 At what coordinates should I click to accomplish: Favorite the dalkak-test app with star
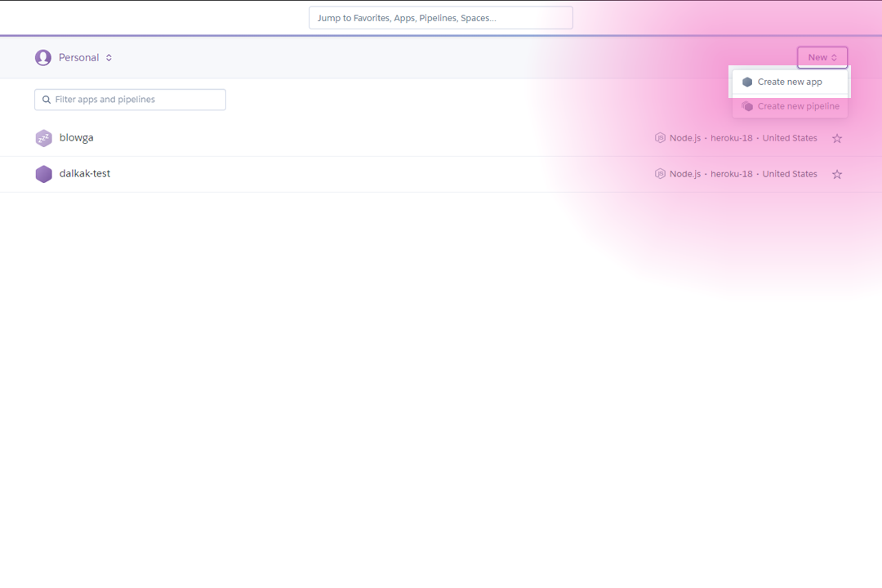pyautogui.click(x=837, y=175)
